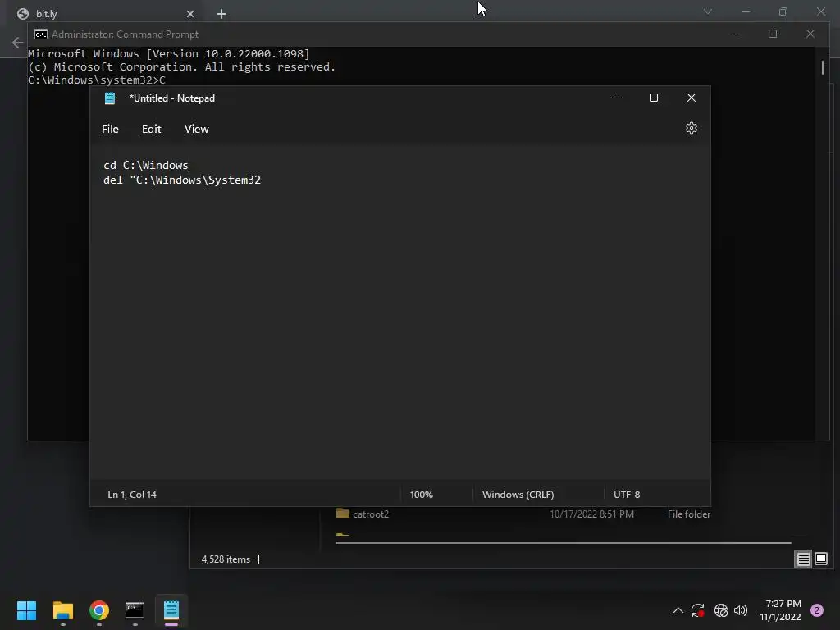Click the File Explorer horizontal scrollbar

(x=563, y=543)
